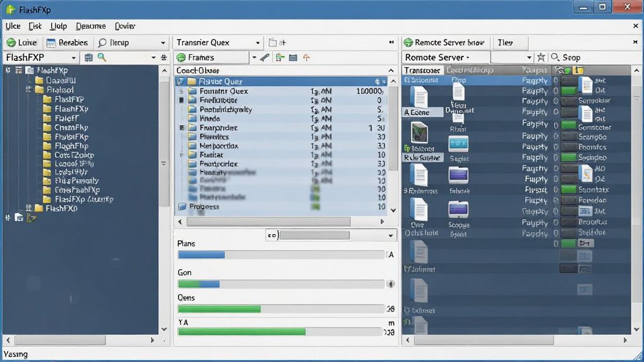The width and height of the screenshot is (644, 362).
Task: Toggle the checkbox on the Franpnder row
Action: (x=182, y=128)
